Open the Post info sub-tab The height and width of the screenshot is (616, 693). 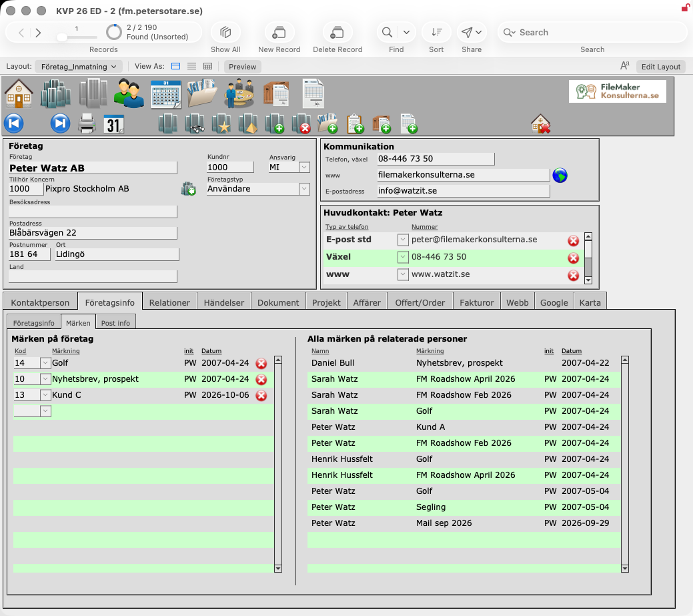pyautogui.click(x=116, y=323)
